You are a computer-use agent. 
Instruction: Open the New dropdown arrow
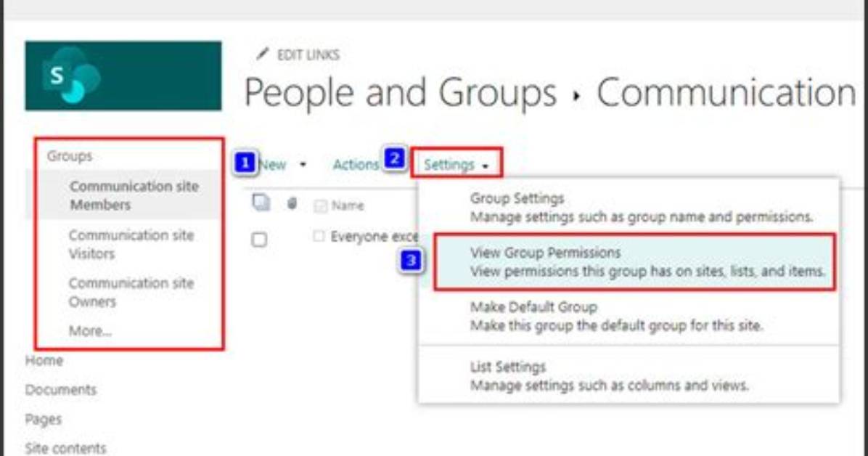[303, 165]
